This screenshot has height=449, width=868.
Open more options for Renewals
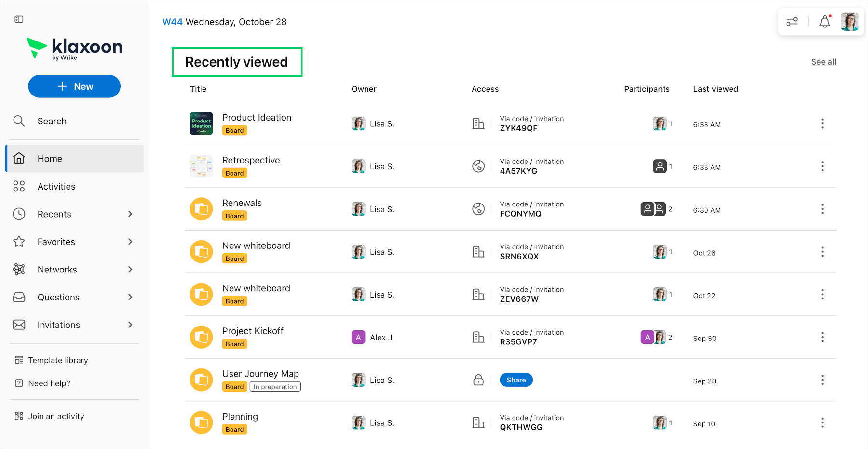822,209
